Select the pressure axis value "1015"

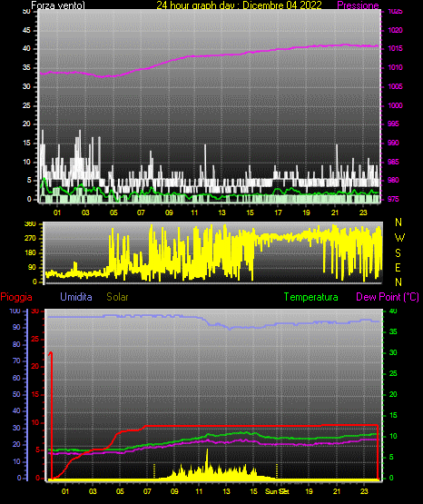[x=395, y=48]
